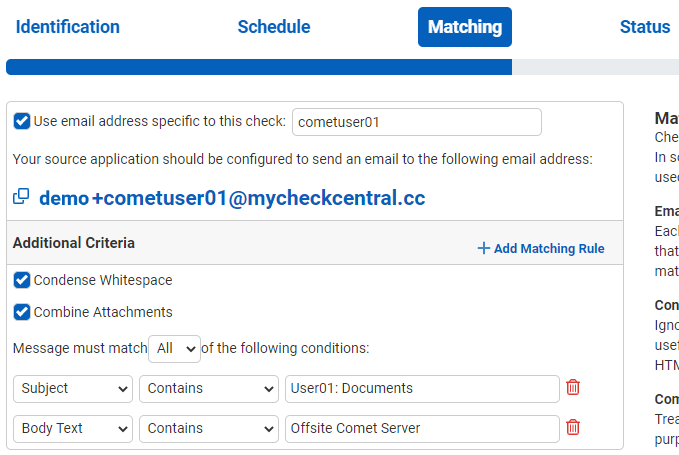Viewport: 679px width, 455px height.
Task: Toggle the email address specific checkbox
Action: [x=22, y=121]
